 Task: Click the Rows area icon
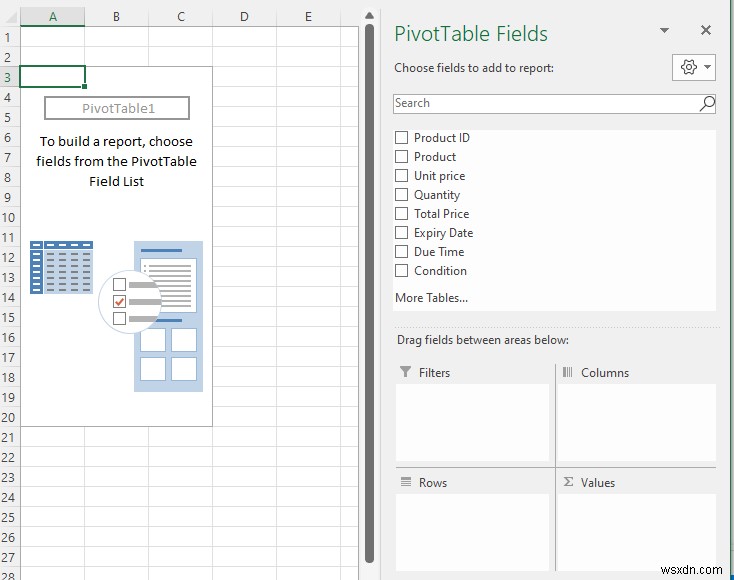[406, 482]
